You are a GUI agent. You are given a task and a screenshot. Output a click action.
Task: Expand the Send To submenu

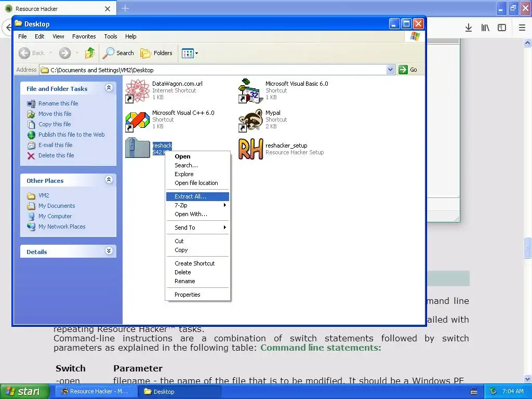(197, 228)
